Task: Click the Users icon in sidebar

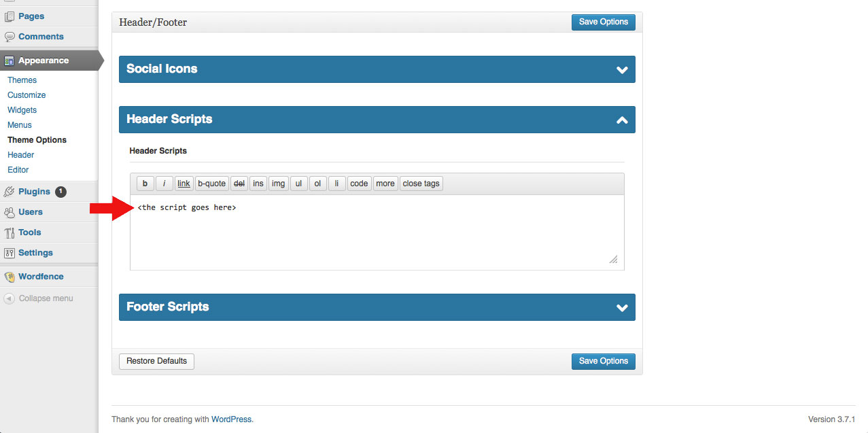Action: tap(10, 212)
